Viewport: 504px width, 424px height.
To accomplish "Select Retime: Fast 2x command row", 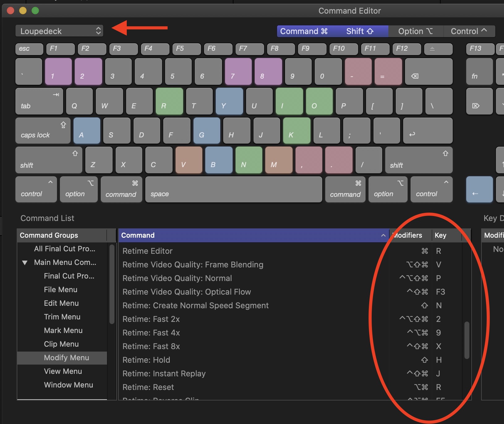I will tap(290, 319).
